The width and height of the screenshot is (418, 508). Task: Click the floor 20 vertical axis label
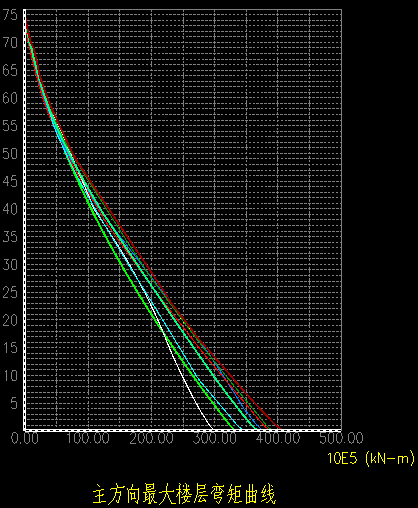coord(10,320)
